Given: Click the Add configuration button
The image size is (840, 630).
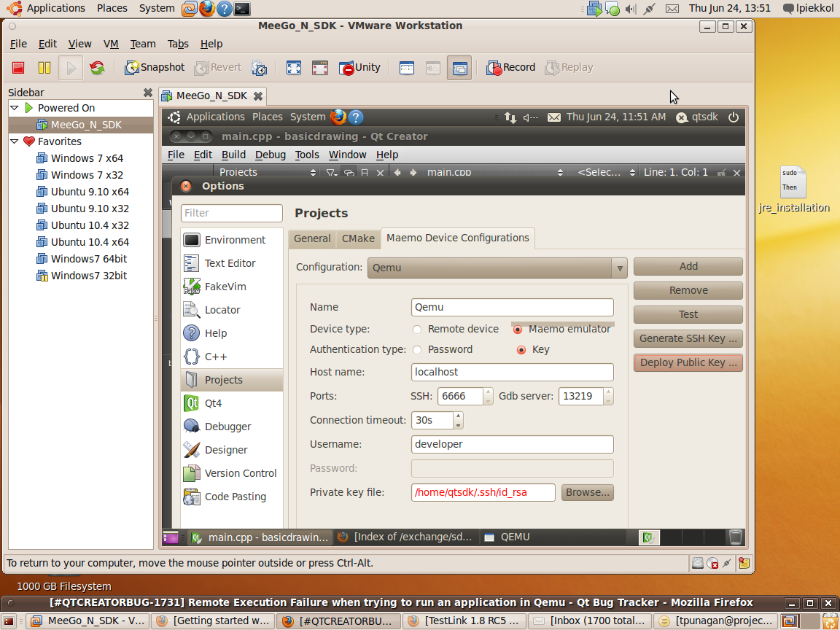Looking at the screenshot, I should point(688,266).
